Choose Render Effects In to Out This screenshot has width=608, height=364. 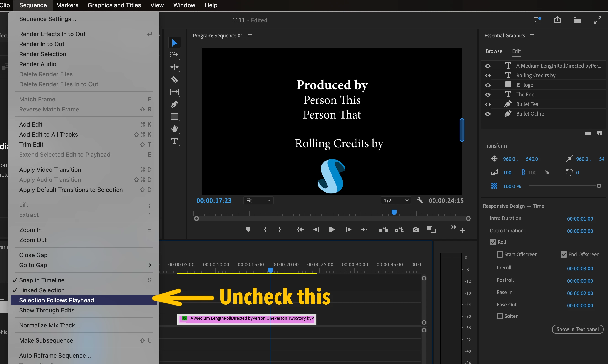(x=84, y=34)
